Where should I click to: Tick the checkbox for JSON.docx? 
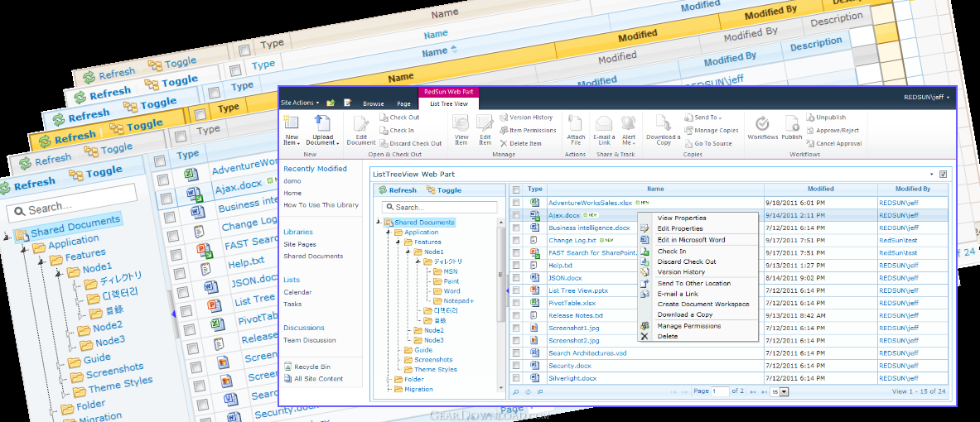tap(516, 278)
